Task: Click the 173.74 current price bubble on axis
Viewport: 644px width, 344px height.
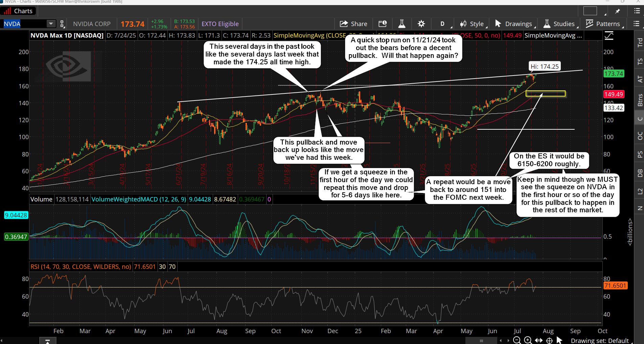Action: 614,73
